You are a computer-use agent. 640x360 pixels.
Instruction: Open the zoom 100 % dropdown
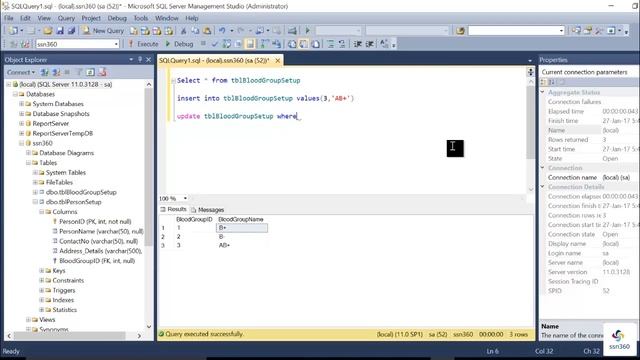(185, 198)
